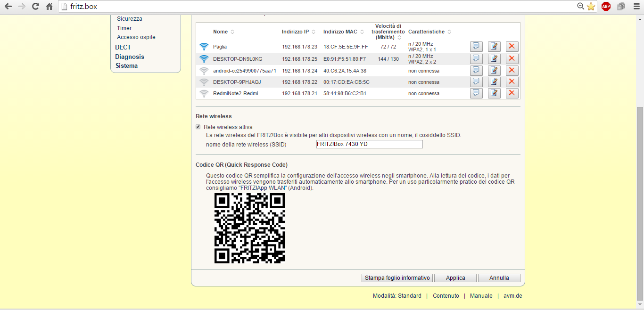Click the edit icon for Paglia device
The width and height of the screenshot is (644, 310).
coord(494,46)
